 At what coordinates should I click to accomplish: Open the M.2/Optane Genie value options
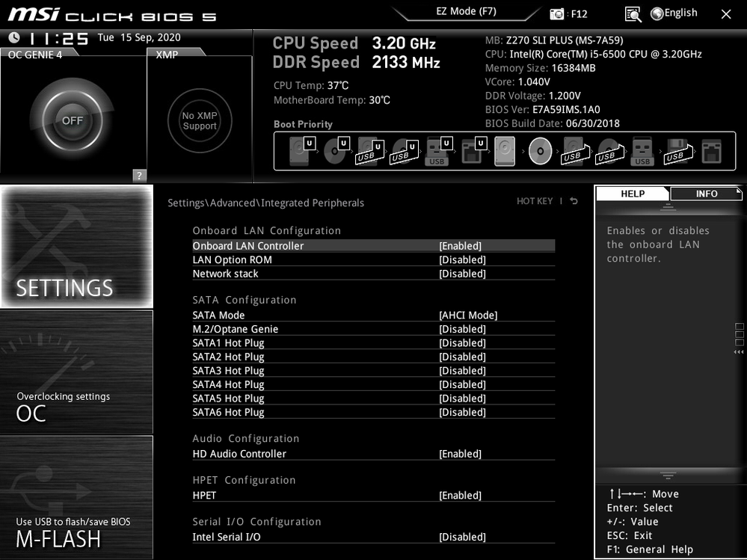point(462,329)
